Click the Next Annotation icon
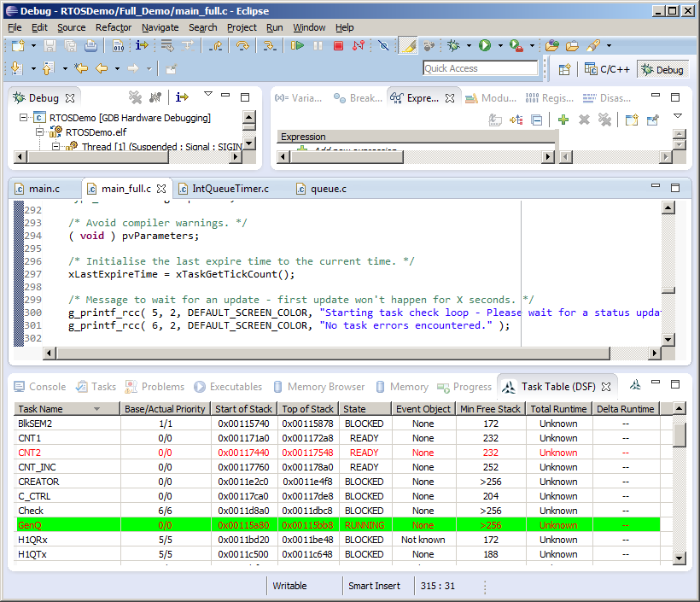The width and height of the screenshot is (700, 602). click(16, 68)
